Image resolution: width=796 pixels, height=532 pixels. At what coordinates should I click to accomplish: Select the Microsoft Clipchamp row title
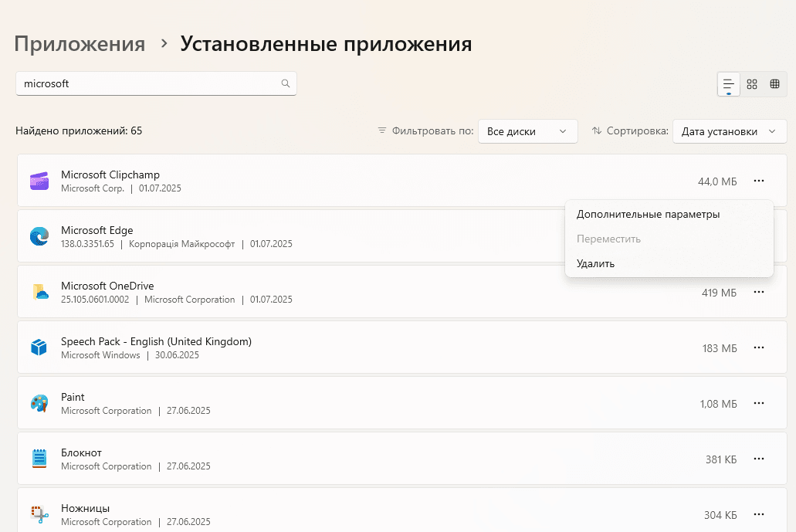(x=110, y=175)
